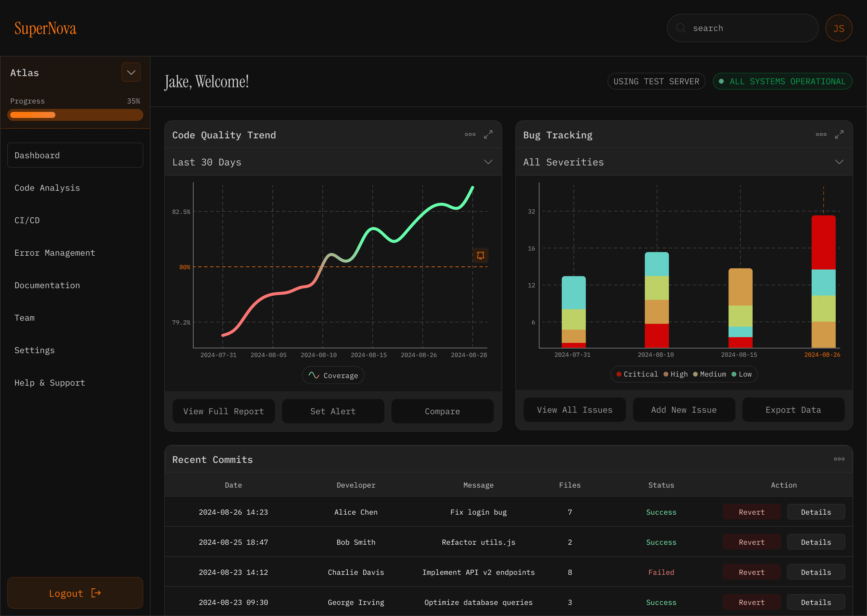
Task: Toggle the Coverage series legend
Action: (x=333, y=375)
